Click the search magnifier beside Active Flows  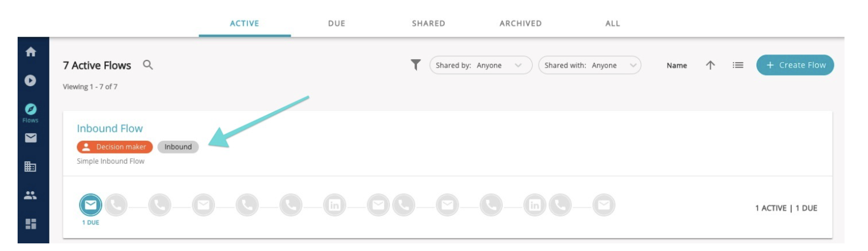[148, 65]
